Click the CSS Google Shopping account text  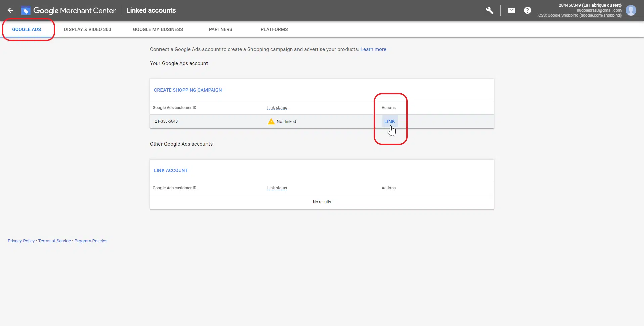pyautogui.click(x=580, y=15)
